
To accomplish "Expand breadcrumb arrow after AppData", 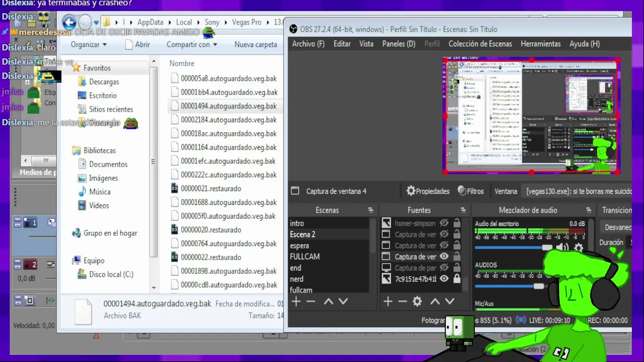I will point(170,22).
